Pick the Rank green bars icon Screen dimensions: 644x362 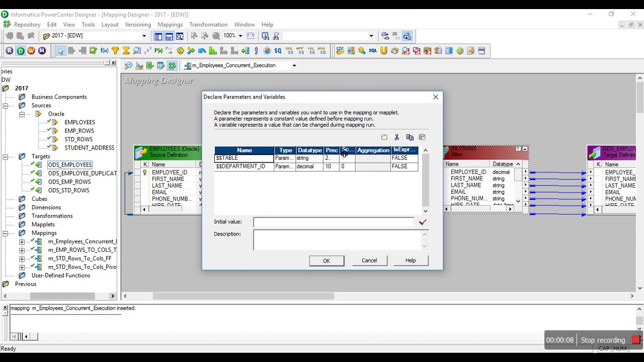click(213, 51)
